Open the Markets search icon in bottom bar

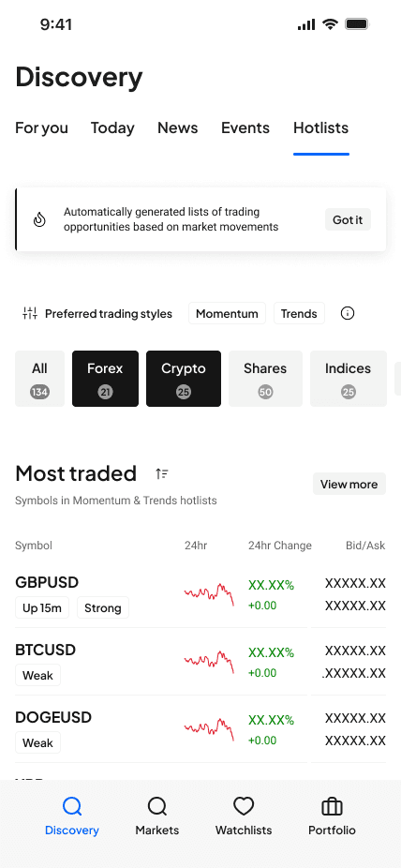157,806
